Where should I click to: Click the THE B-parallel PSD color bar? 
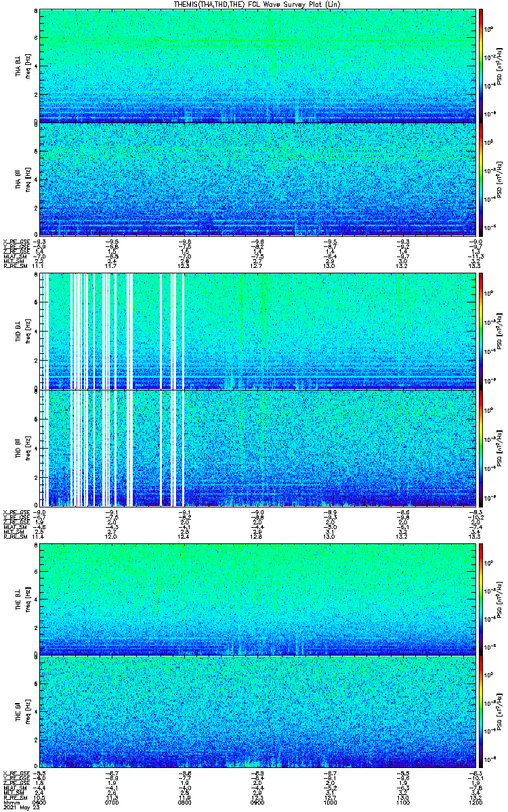481,711
